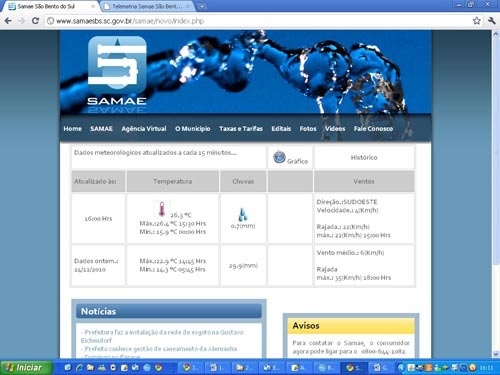Click the Internet Explorer quick launch icon
The image size is (500, 375).
pyautogui.click(x=79, y=368)
